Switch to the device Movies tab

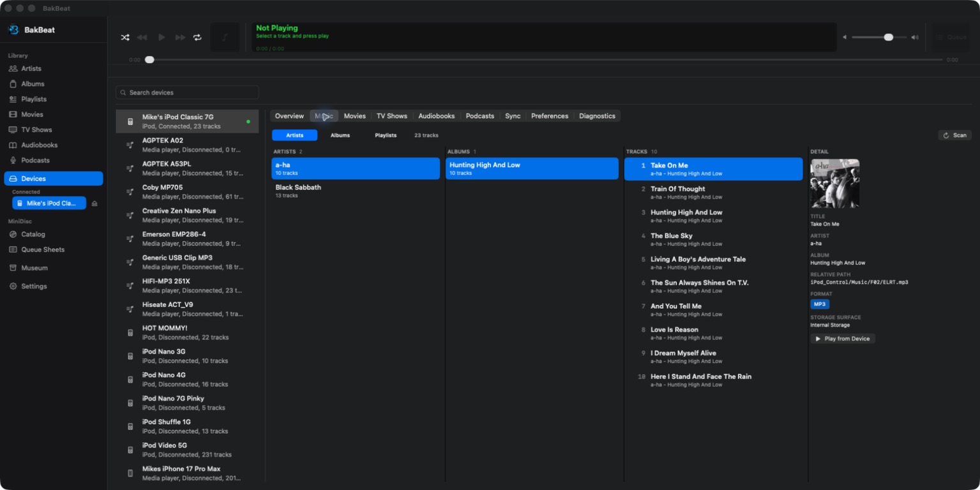pyautogui.click(x=355, y=116)
